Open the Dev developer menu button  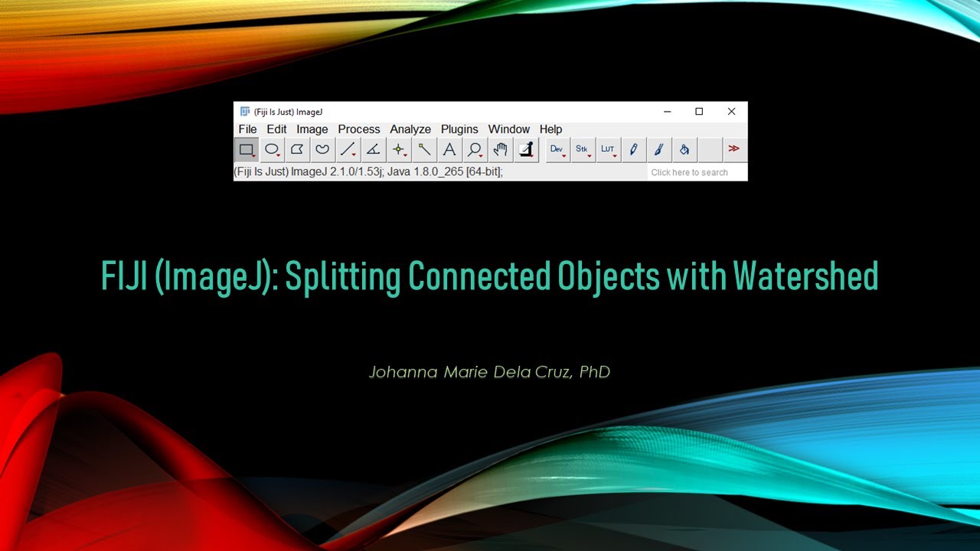pyautogui.click(x=557, y=149)
